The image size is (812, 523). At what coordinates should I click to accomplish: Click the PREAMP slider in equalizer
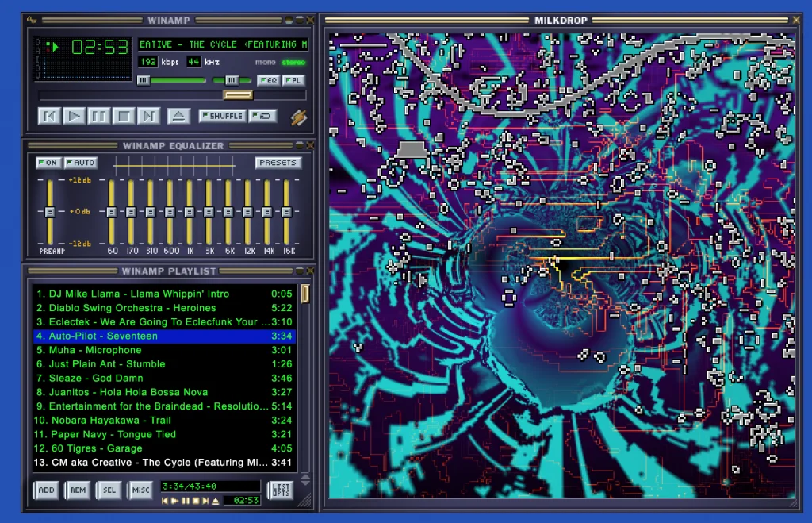50,211
